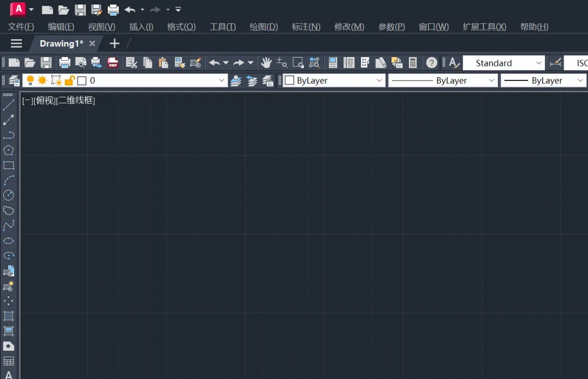The height and width of the screenshot is (379, 588).
Task: Select the Line tool in draw toolbar
Action: click(x=8, y=105)
